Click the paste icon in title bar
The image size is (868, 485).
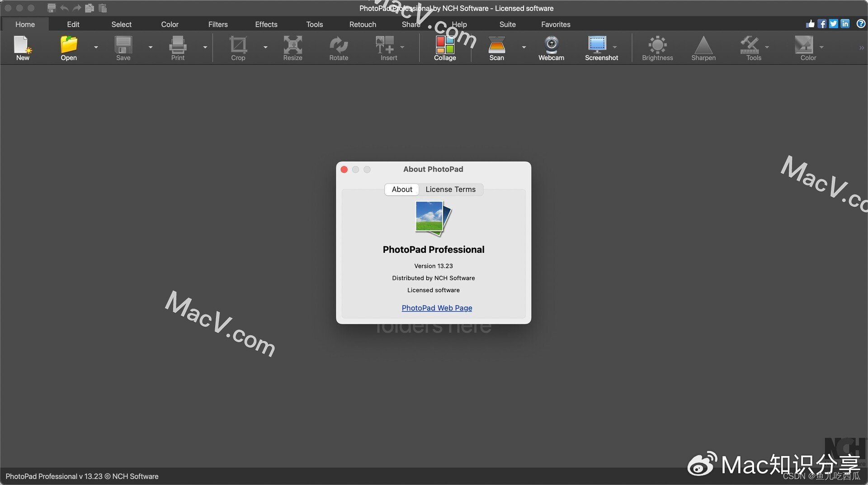[x=103, y=8]
